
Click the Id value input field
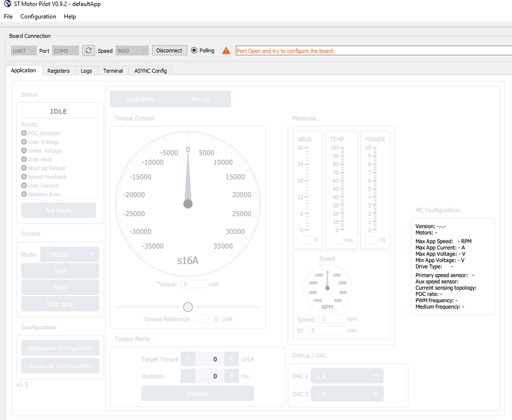327,331
